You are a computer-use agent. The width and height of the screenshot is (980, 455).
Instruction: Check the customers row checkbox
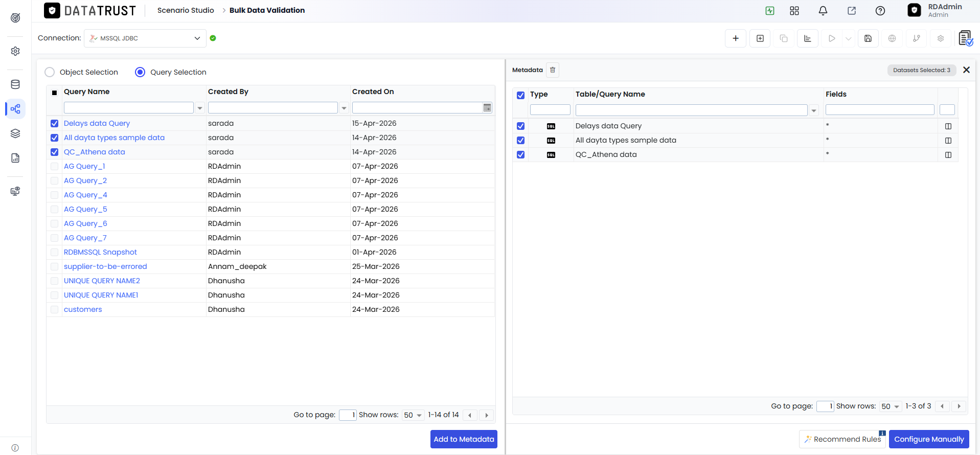coord(55,309)
